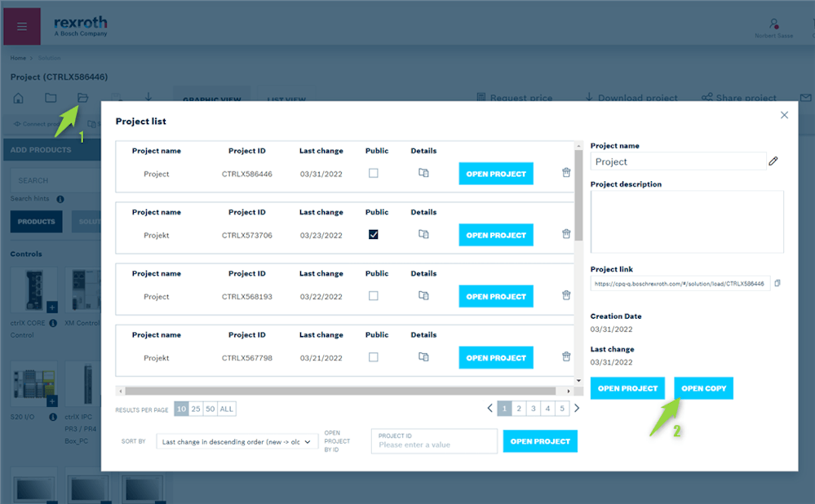Open the hamburger menu
The width and height of the screenshot is (815, 504).
coord(22,26)
